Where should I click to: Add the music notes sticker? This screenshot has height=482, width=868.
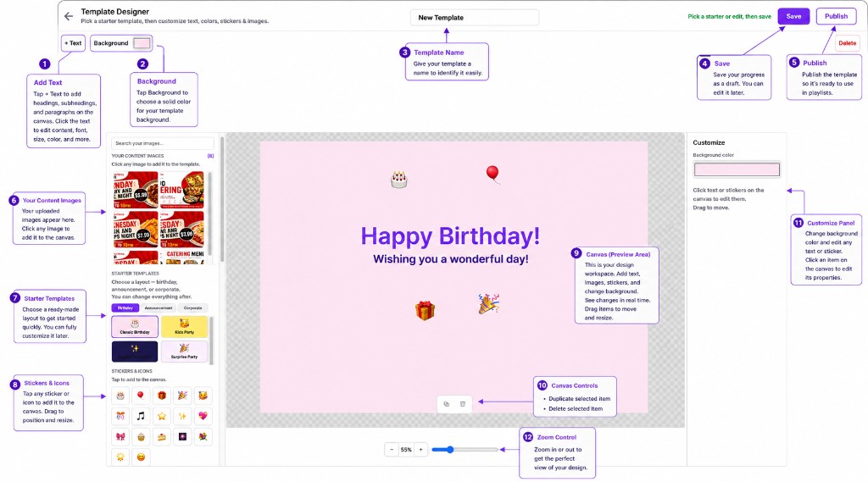141,416
